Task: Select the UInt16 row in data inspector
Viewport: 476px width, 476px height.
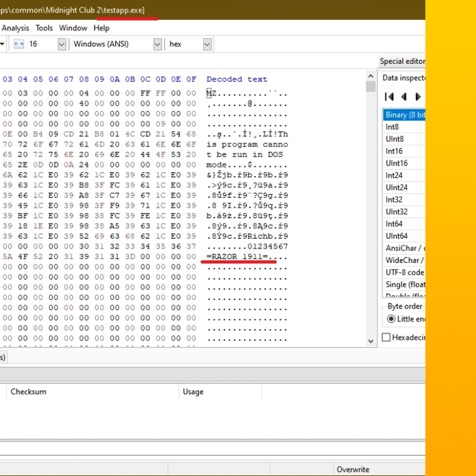Action: coord(404,163)
